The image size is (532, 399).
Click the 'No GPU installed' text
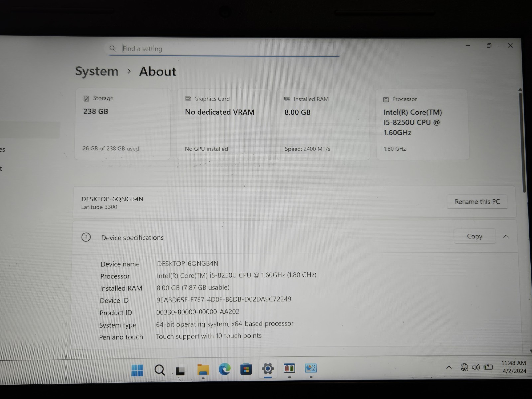pos(206,149)
